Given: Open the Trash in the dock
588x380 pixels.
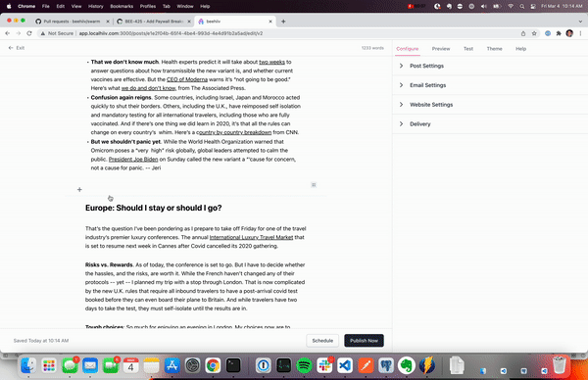Looking at the screenshot, I should click(560, 365).
